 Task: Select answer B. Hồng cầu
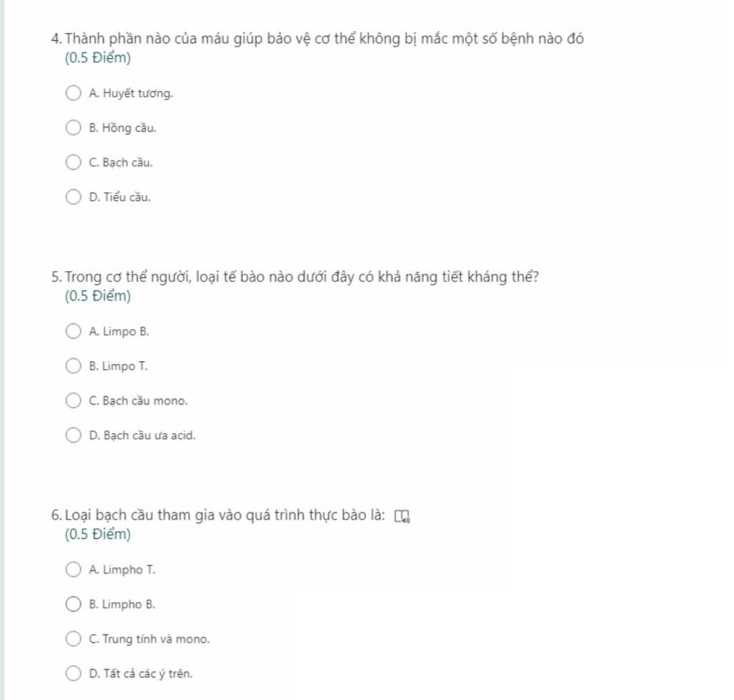pos(74,128)
